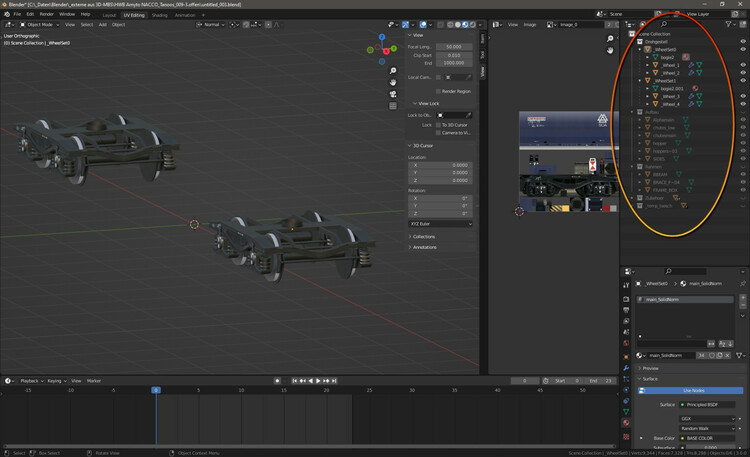This screenshot has width=750, height=457.
Task: Collapse the _WheelSet0 tree item
Action: 640,49
